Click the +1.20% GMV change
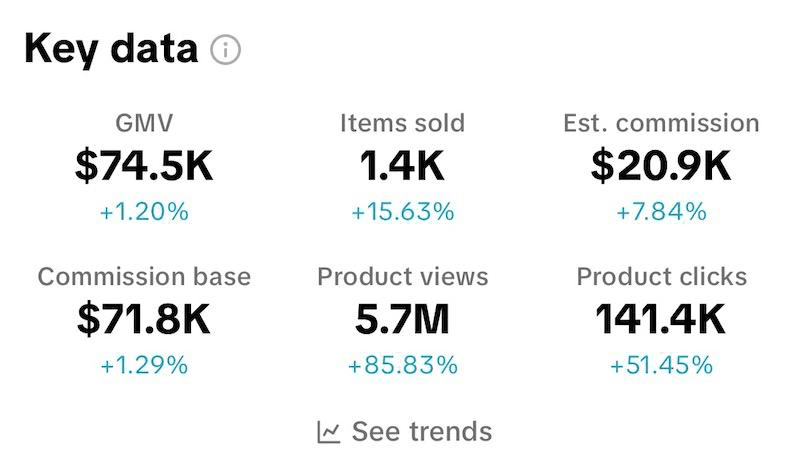This screenshot has height=470, width=804. 144,212
